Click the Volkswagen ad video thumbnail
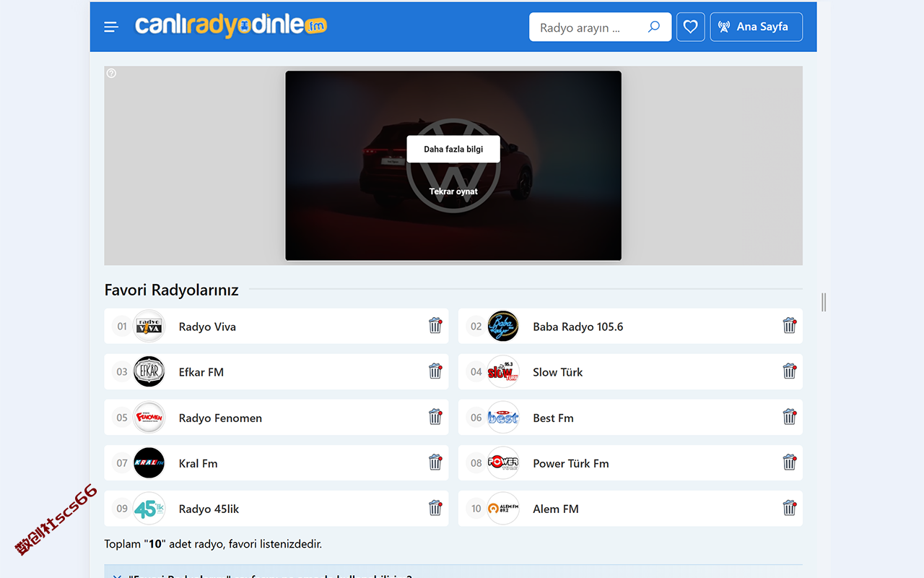This screenshot has height=578, width=924. coord(453,165)
